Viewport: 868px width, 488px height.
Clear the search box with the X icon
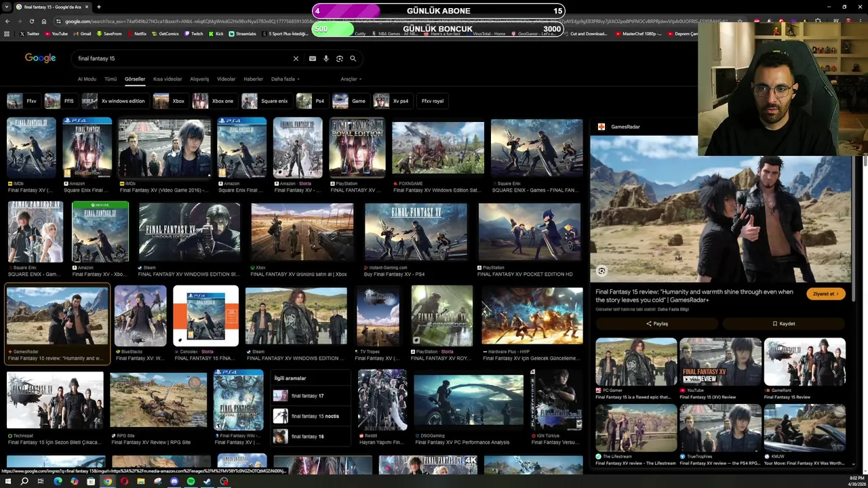(296, 58)
